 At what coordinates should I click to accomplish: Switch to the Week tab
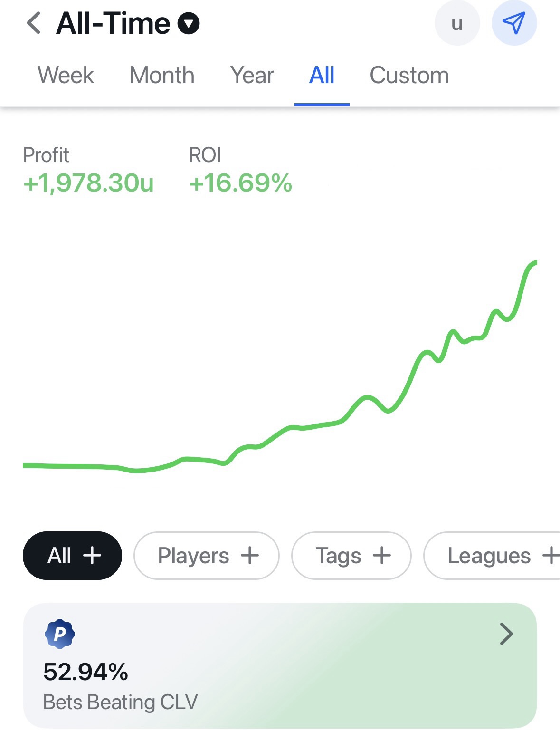point(66,76)
